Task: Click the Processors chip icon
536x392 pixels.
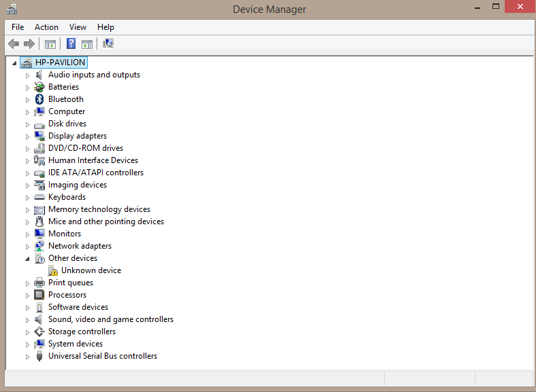Action: pos(39,295)
